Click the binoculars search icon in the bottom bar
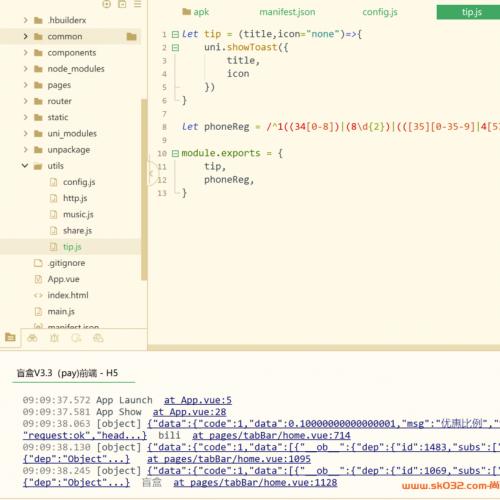This screenshot has width=500, height=500. 32,338
